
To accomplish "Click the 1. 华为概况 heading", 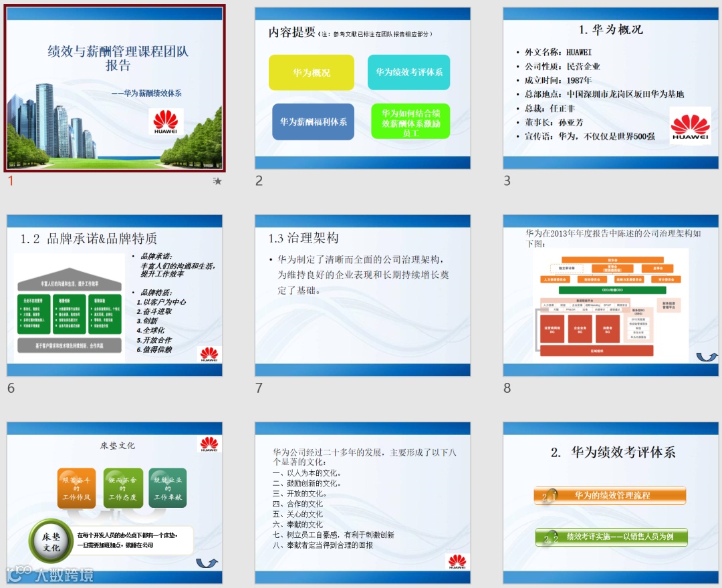I will (610, 29).
